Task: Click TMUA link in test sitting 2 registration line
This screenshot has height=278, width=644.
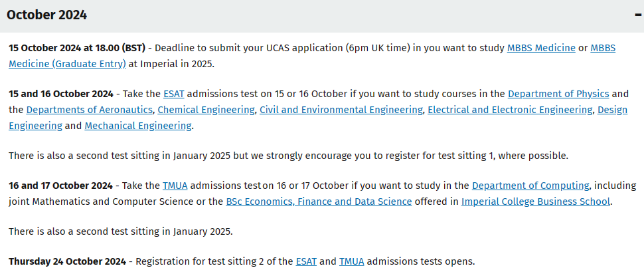Action: (352, 261)
